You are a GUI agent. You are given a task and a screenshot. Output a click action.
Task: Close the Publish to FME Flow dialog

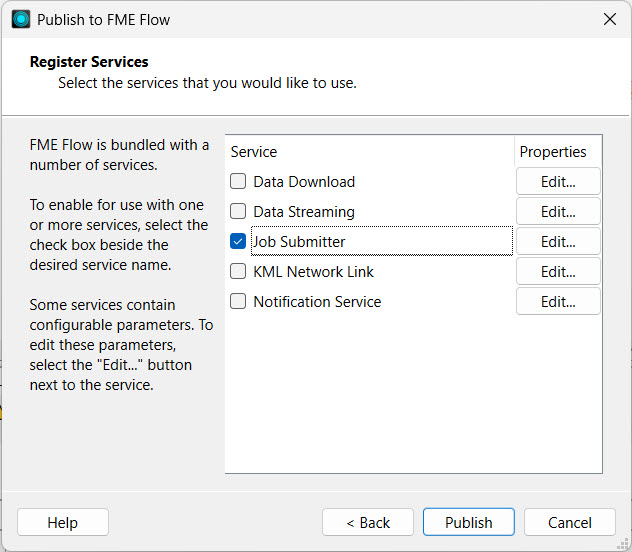click(x=609, y=19)
